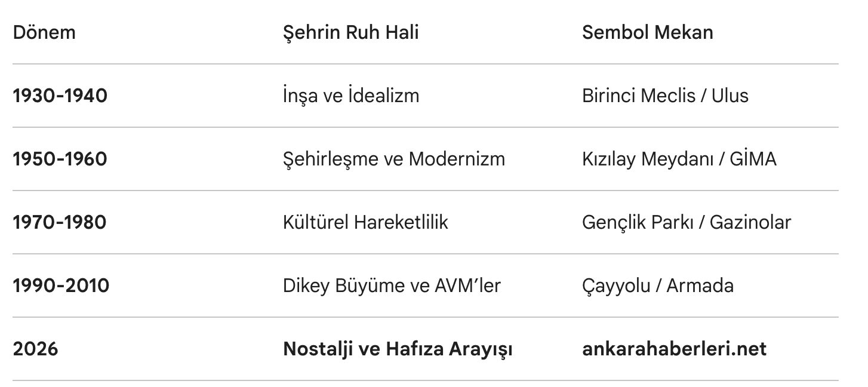This screenshot has width=868, height=387.
Task: Open the ankarahaberleri.net link
Action: [x=674, y=349]
